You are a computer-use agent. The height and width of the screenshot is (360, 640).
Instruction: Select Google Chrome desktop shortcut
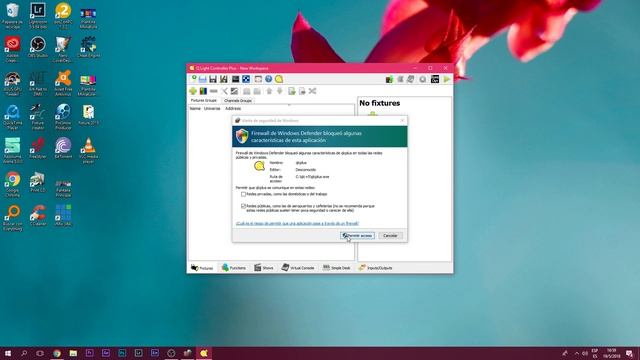coord(12,184)
